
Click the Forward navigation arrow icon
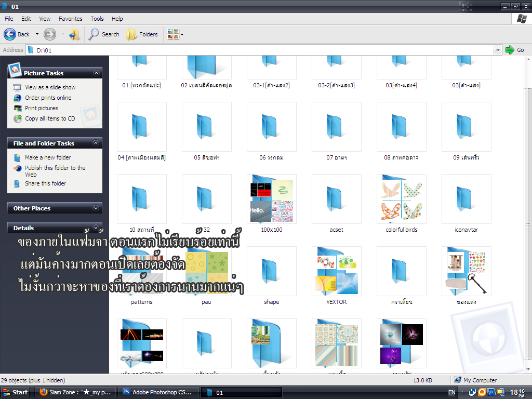click(x=50, y=34)
